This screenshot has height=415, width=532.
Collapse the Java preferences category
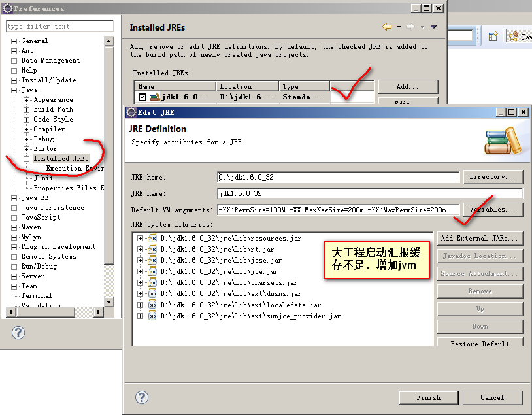coord(14,90)
